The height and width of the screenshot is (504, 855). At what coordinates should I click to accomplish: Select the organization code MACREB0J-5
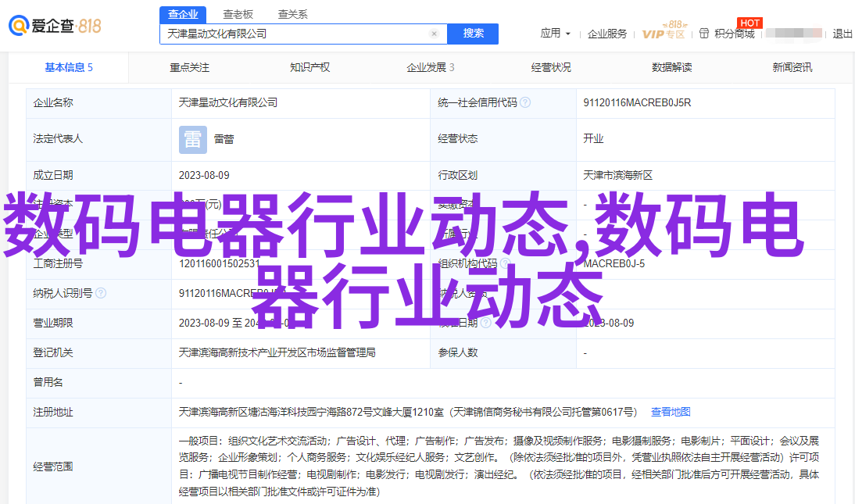tap(614, 263)
